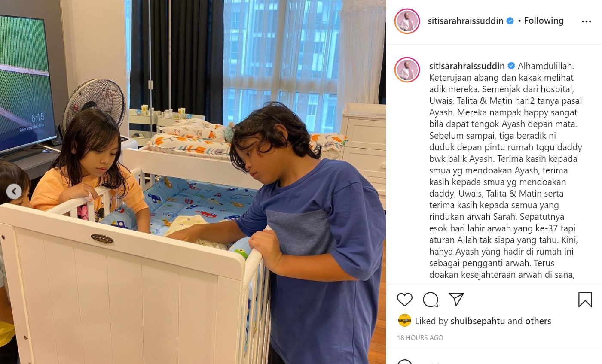The width and height of the screenshot is (602, 364).
Task: Click the verified badge in header
Action: click(510, 21)
